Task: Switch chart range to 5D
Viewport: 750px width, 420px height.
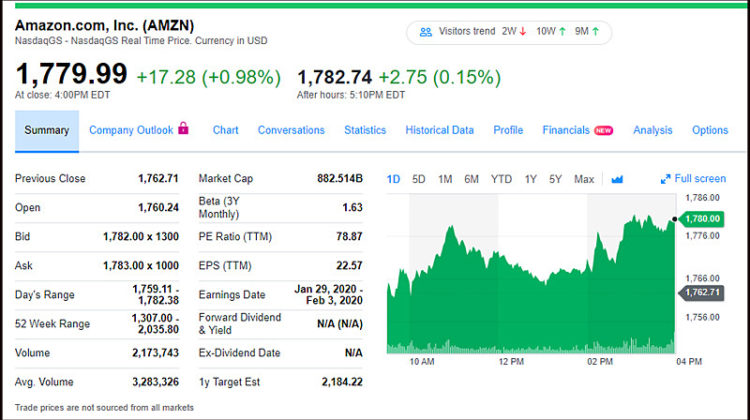Action: point(418,179)
